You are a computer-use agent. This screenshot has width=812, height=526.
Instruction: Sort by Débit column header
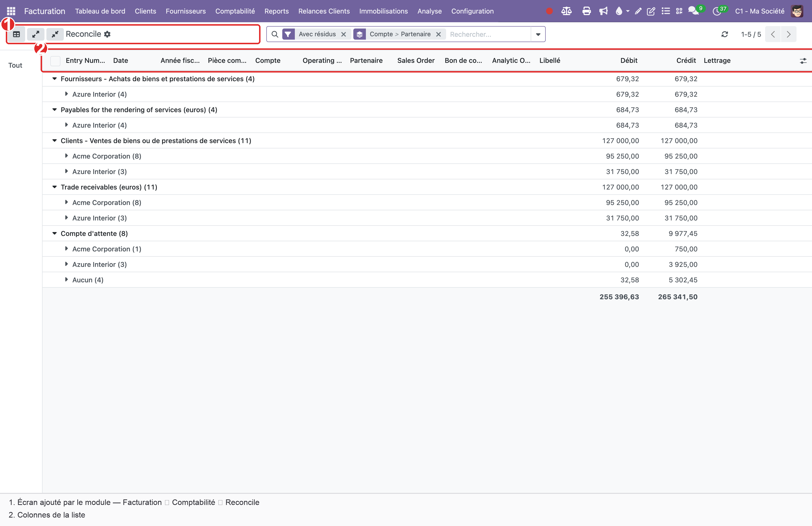pos(629,61)
